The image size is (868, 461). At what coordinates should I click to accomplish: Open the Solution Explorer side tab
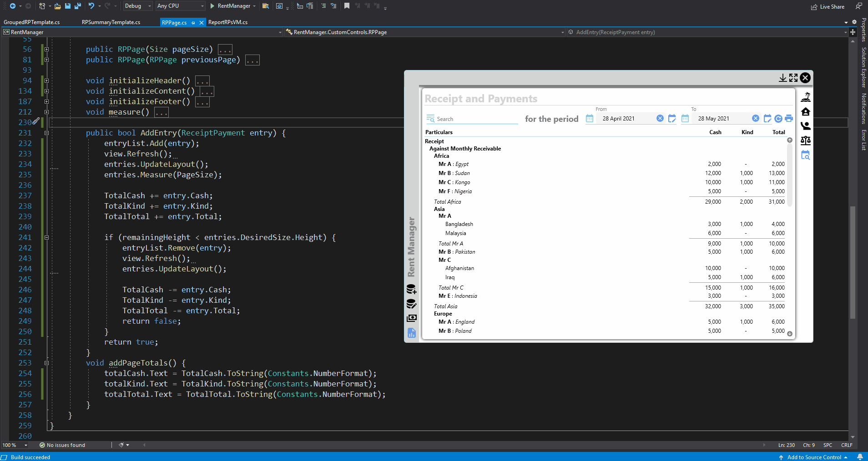863,67
